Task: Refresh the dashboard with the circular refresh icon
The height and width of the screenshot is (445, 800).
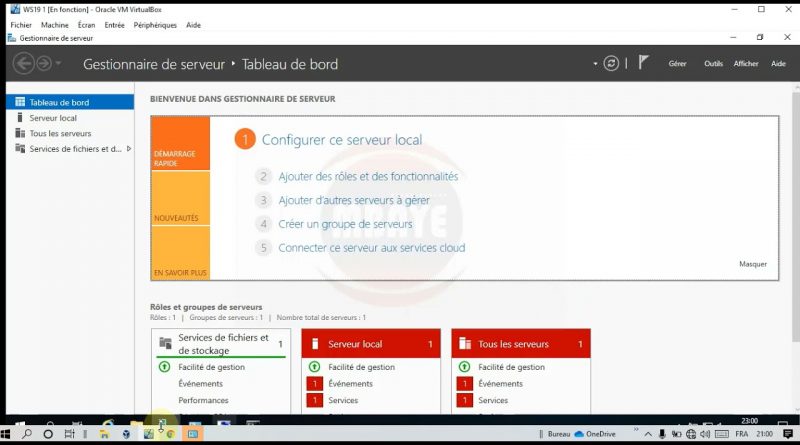Action: coord(611,63)
